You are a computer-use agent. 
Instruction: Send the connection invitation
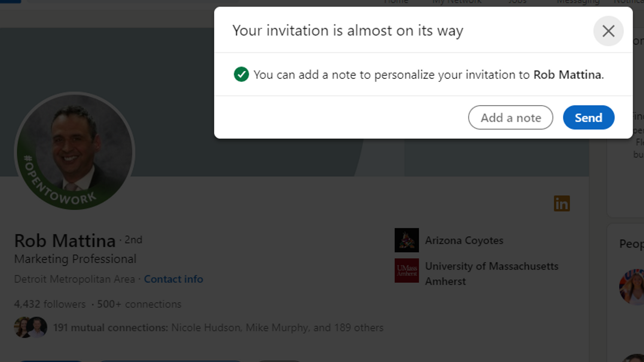[x=588, y=118]
